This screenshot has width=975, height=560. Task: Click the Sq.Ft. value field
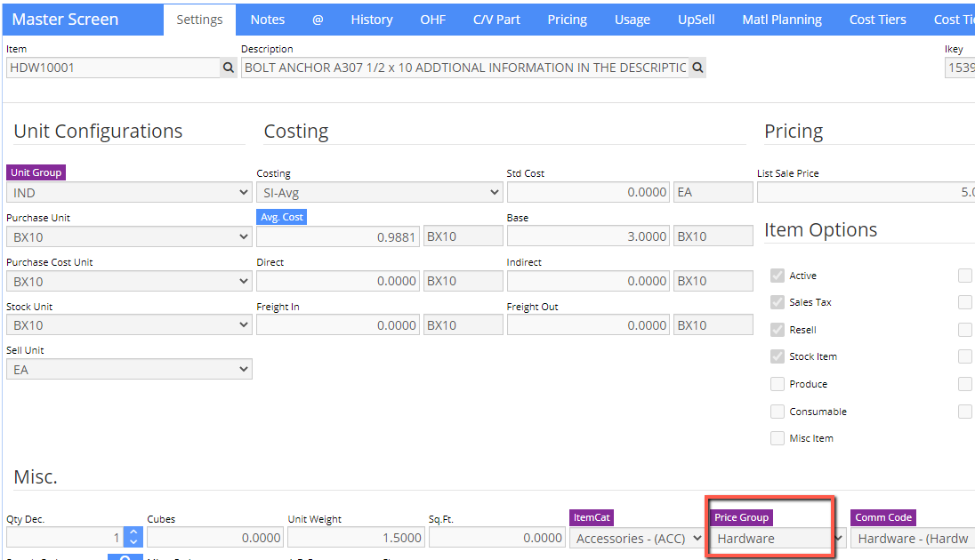(496, 538)
